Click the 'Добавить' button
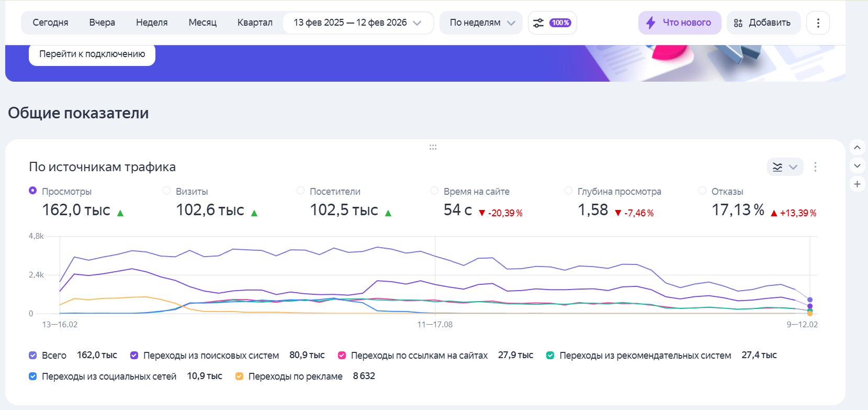The height and width of the screenshot is (410, 868). pyautogui.click(x=763, y=23)
